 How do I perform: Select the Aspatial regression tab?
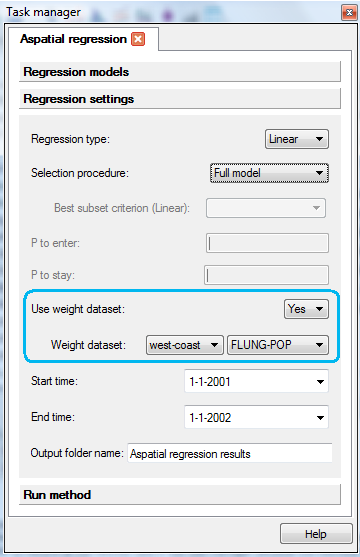pyautogui.click(x=74, y=39)
